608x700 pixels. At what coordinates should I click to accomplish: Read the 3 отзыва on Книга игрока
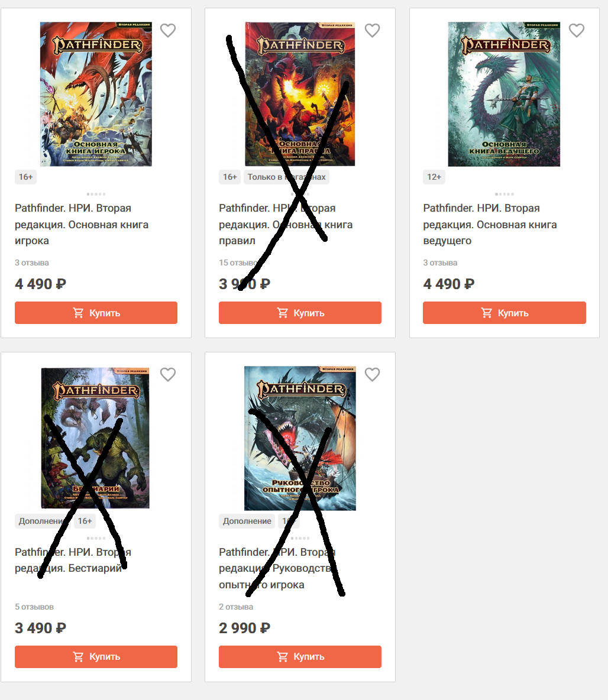[32, 262]
